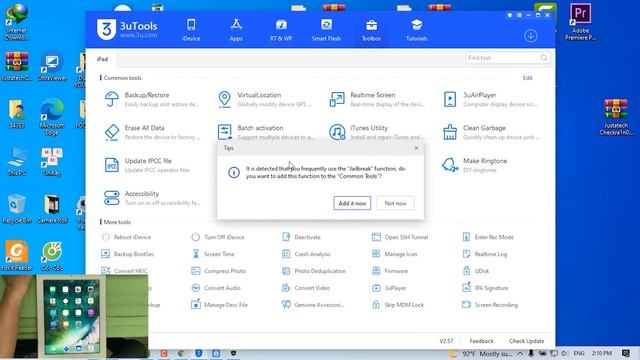The width and height of the screenshot is (640, 360).
Task: Open Firmware tool
Action: pos(390,271)
